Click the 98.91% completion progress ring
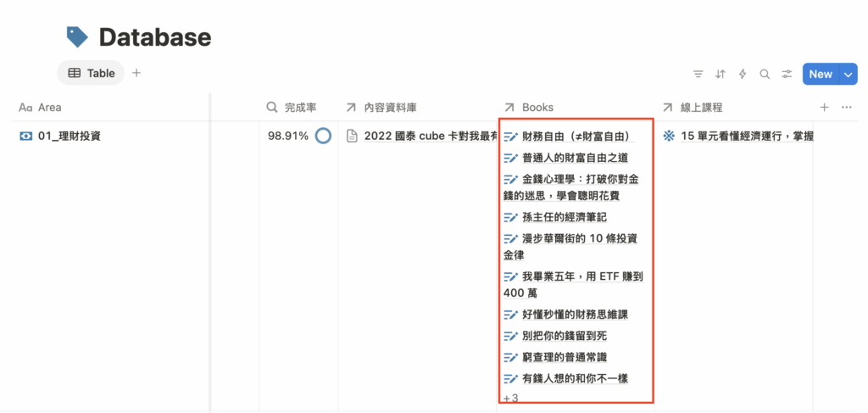 (x=323, y=136)
